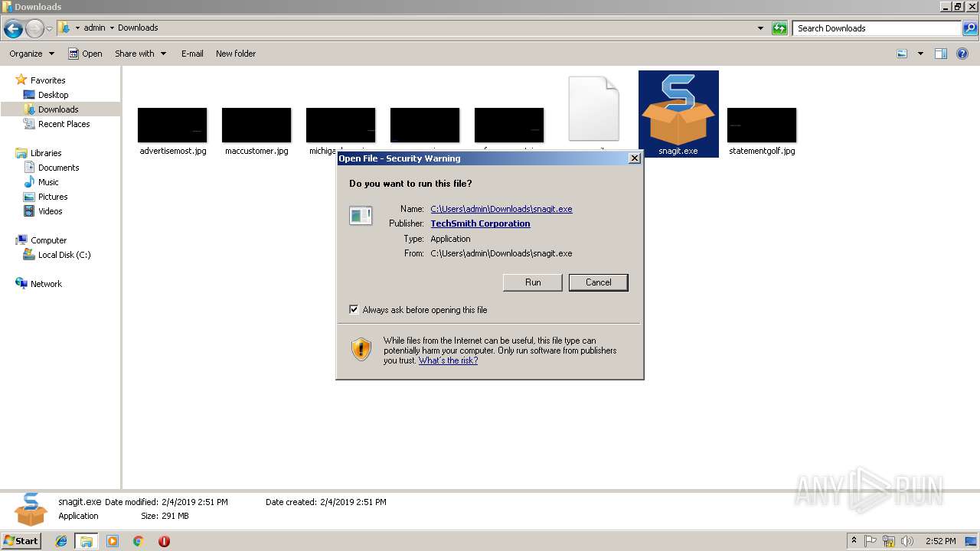980x551 pixels.
Task: Launch Google Chrome from taskbar
Action: click(138, 541)
